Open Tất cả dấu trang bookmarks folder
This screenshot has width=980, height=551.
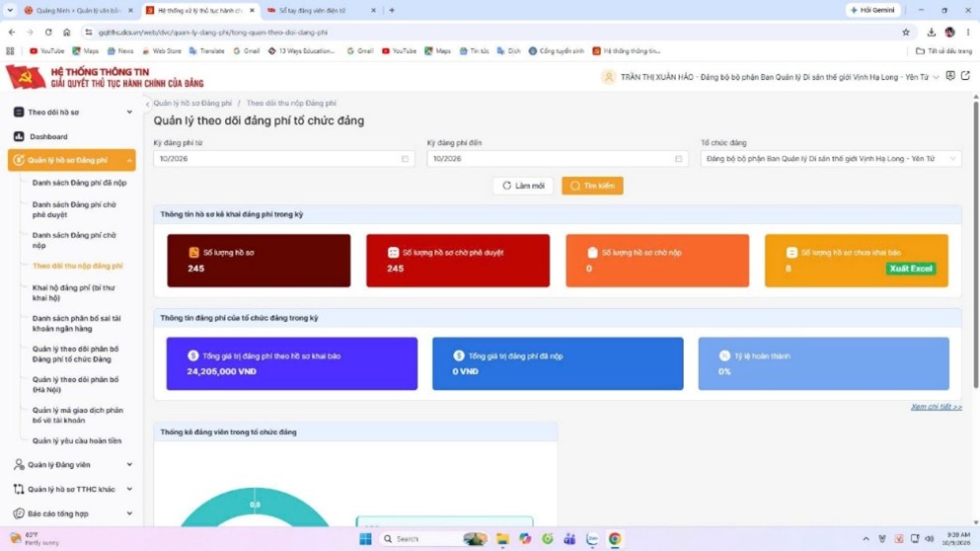click(x=943, y=50)
